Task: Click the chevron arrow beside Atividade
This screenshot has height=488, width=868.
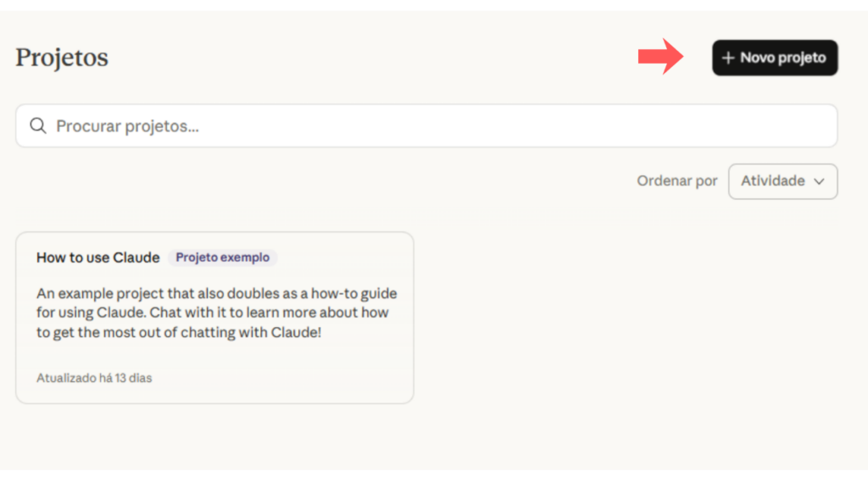Action: (x=819, y=181)
